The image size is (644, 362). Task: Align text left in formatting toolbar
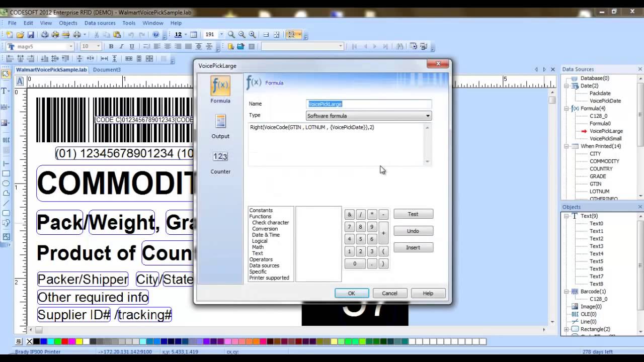click(x=157, y=46)
